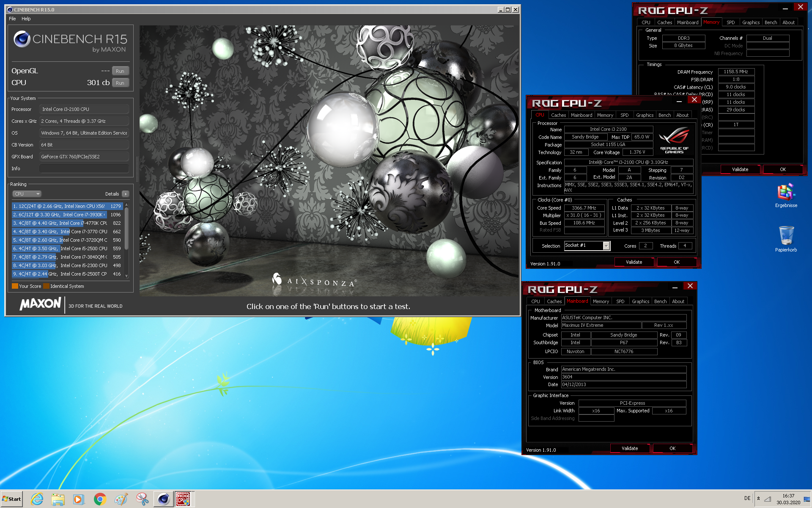Open SPD tab in CPU-Z Memory window
This screenshot has width=812, height=508.
(x=730, y=22)
